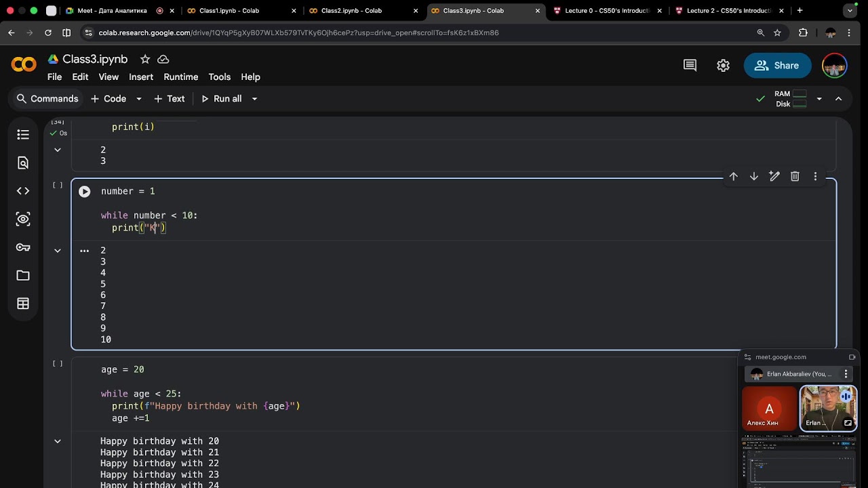Run the number while-loop cell
Screen dimensions: 868x488
click(84, 192)
